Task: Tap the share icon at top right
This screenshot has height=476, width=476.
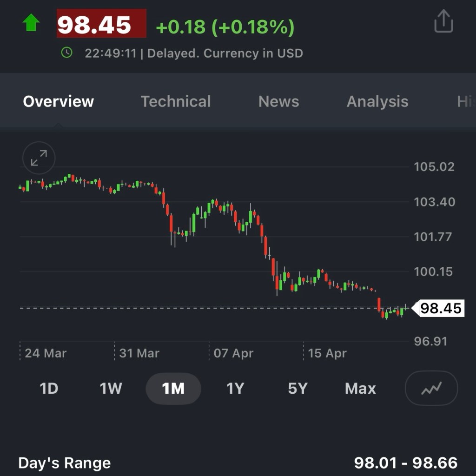Action: 443,21
